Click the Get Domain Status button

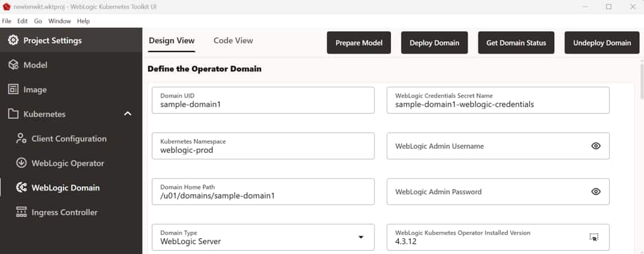coord(517,43)
